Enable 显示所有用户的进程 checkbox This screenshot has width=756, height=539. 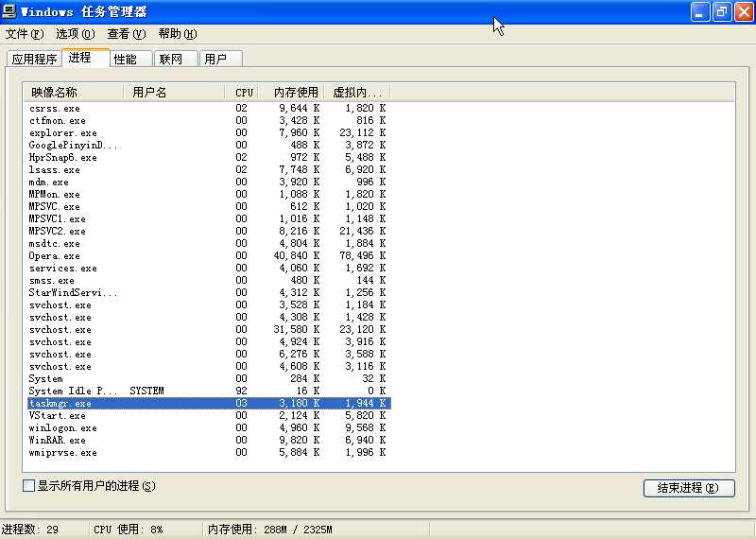[29, 486]
